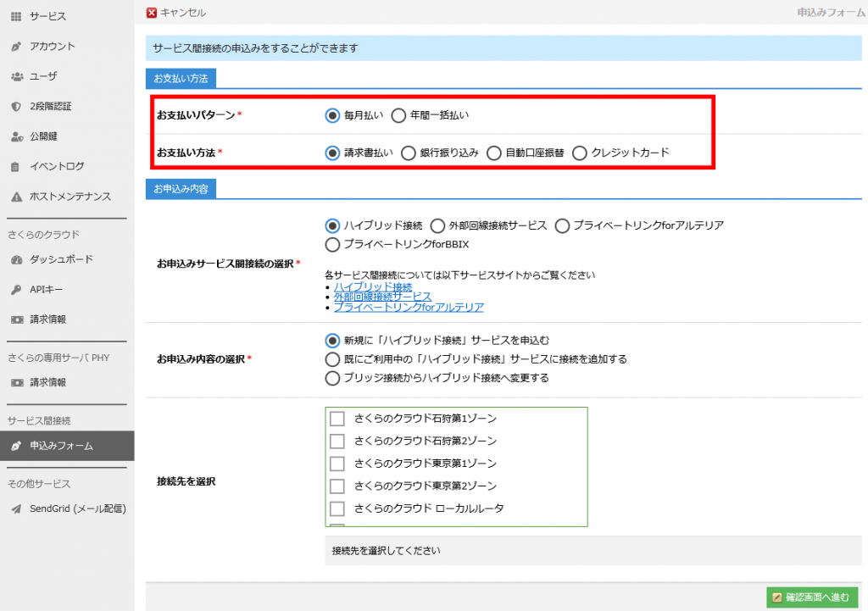Click キャンセル text at top
The width and height of the screenshot is (868, 611).
point(183,13)
